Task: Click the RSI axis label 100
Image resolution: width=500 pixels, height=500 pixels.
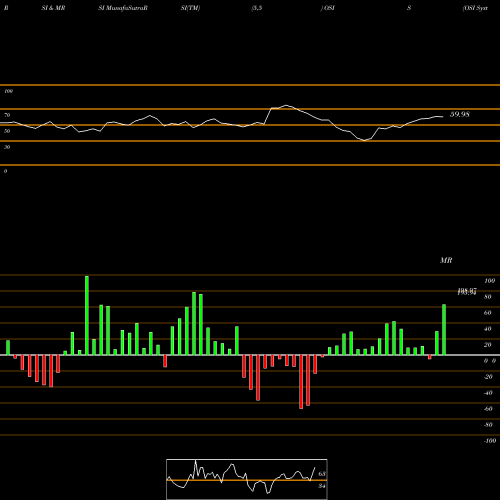Action: [8, 91]
